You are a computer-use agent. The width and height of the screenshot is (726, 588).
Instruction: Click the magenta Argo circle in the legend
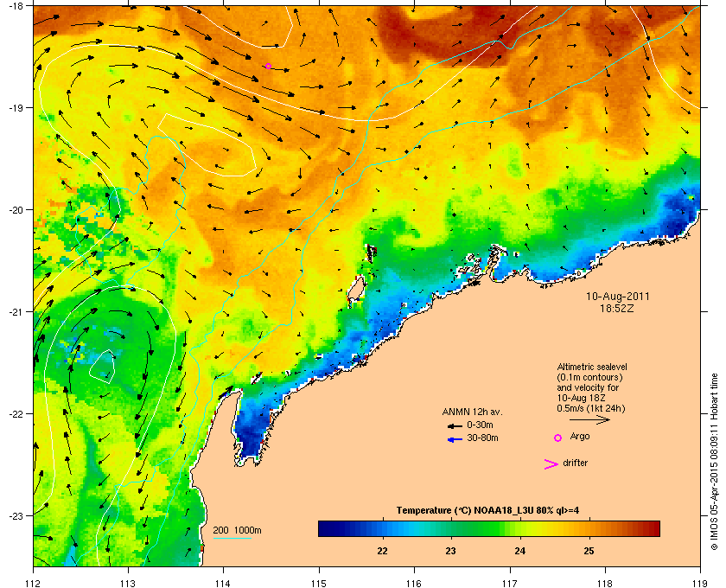(x=558, y=438)
